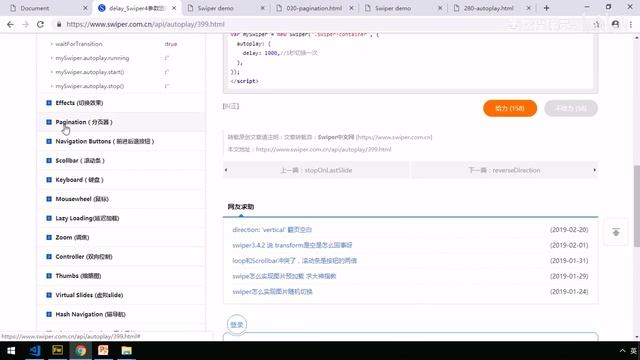
Task: Click the orange upvote button
Action: 510,108
